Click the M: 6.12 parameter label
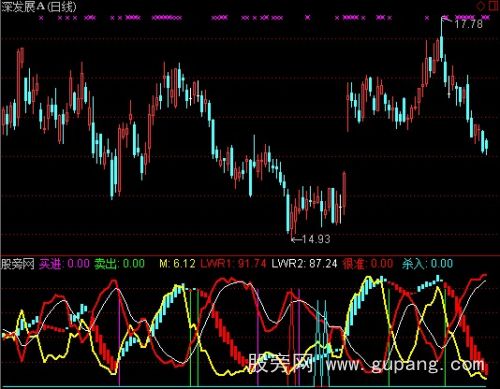The image size is (500, 389). [177, 264]
